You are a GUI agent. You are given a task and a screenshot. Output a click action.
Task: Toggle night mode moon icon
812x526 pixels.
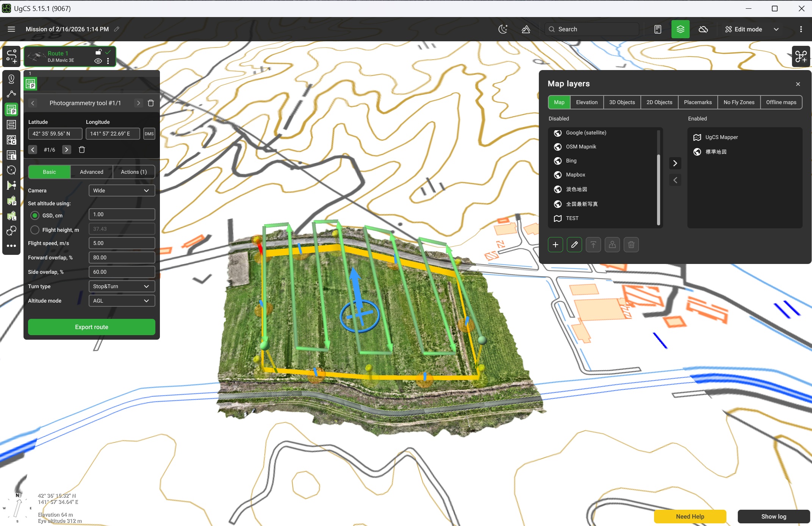click(503, 29)
